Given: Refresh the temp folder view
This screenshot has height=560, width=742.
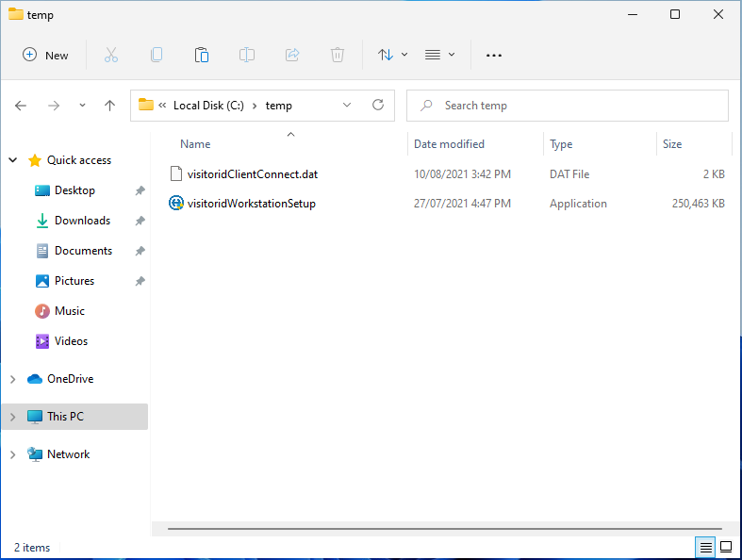Looking at the screenshot, I should (x=378, y=106).
